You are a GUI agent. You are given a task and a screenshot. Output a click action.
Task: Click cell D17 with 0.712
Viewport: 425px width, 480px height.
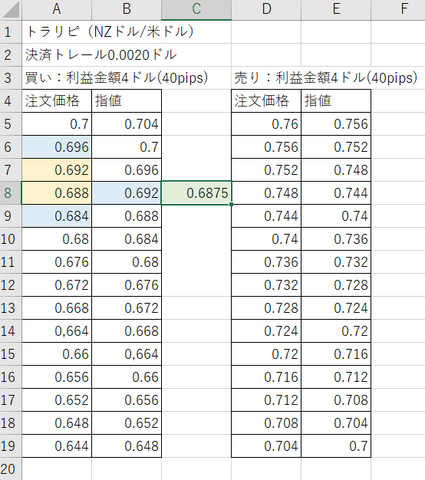266,400
